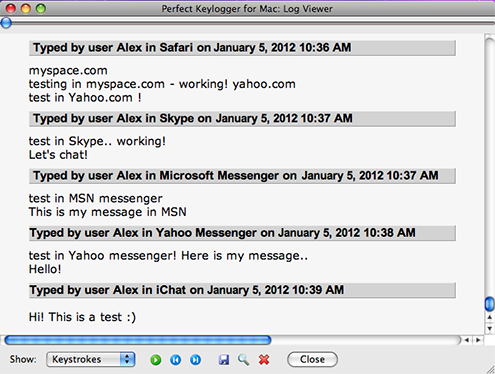Click the blue vertical scrollbar thumb
Screen dimensions: 495x374
[x=489, y=304]
